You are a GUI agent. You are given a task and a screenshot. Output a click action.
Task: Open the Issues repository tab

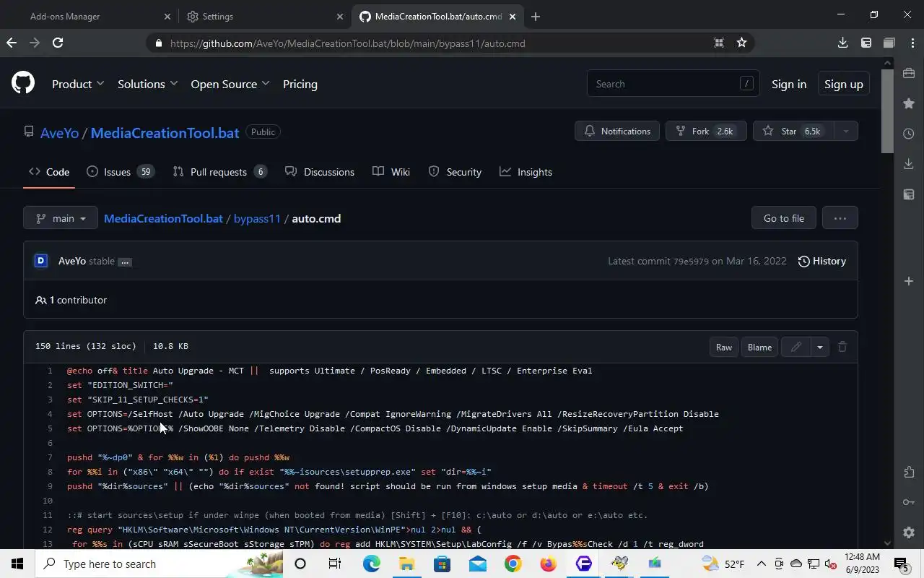point(121,172)
